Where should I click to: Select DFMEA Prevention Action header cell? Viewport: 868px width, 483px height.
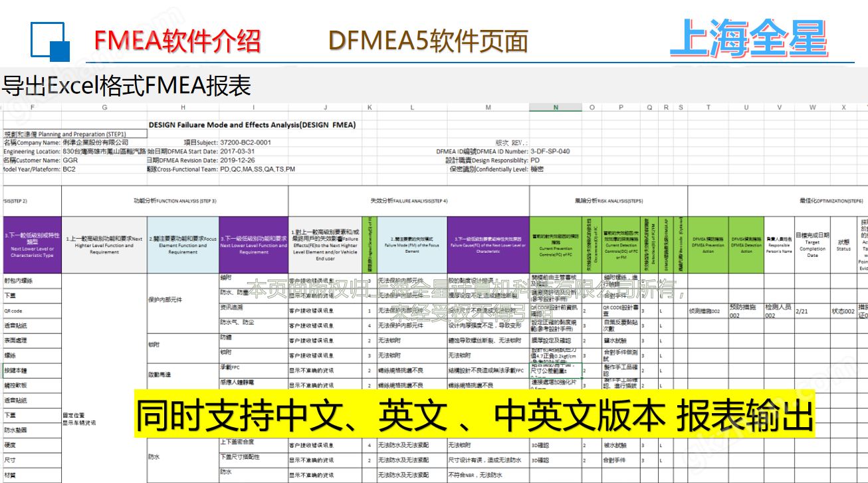point(708,244)
